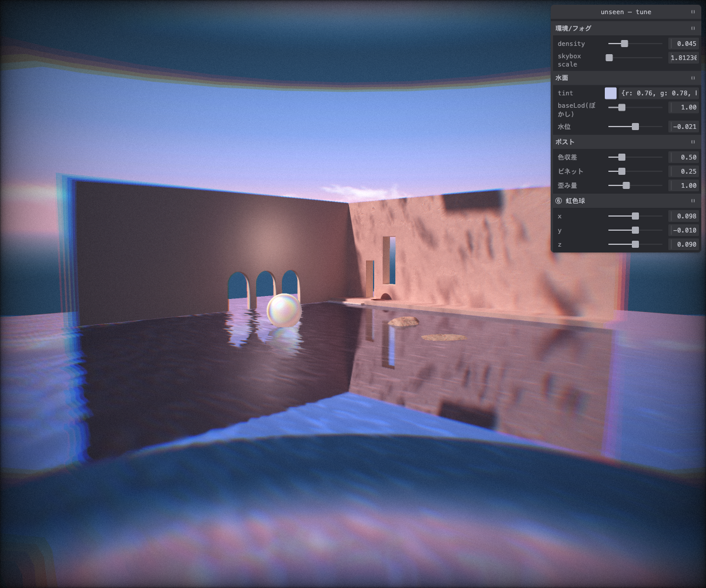Click the 'tint' label text
The height and width of the screenshot is (588, 706).
click(x=565, y=93)
